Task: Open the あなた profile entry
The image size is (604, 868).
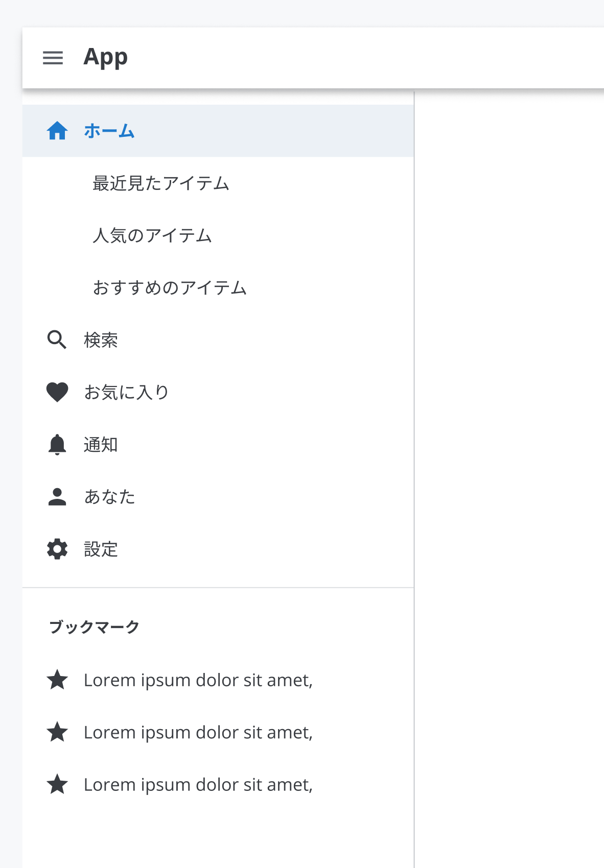Action: tap(109, 497)
